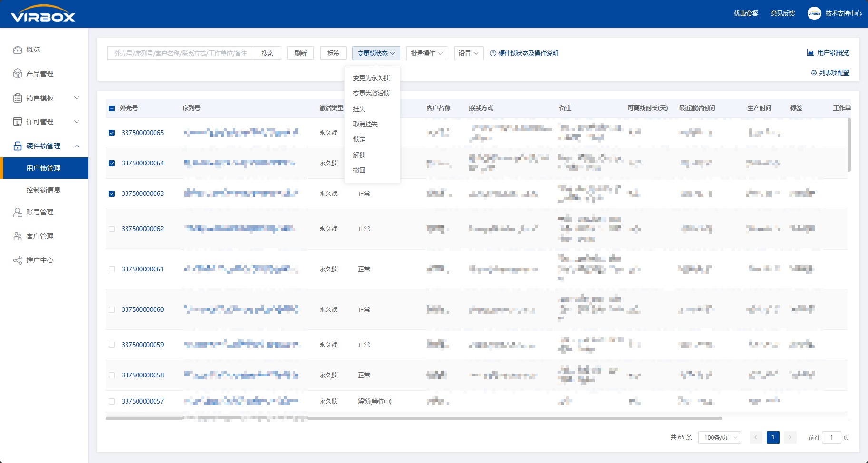Click the 前往 page number input

pos(831,437)
